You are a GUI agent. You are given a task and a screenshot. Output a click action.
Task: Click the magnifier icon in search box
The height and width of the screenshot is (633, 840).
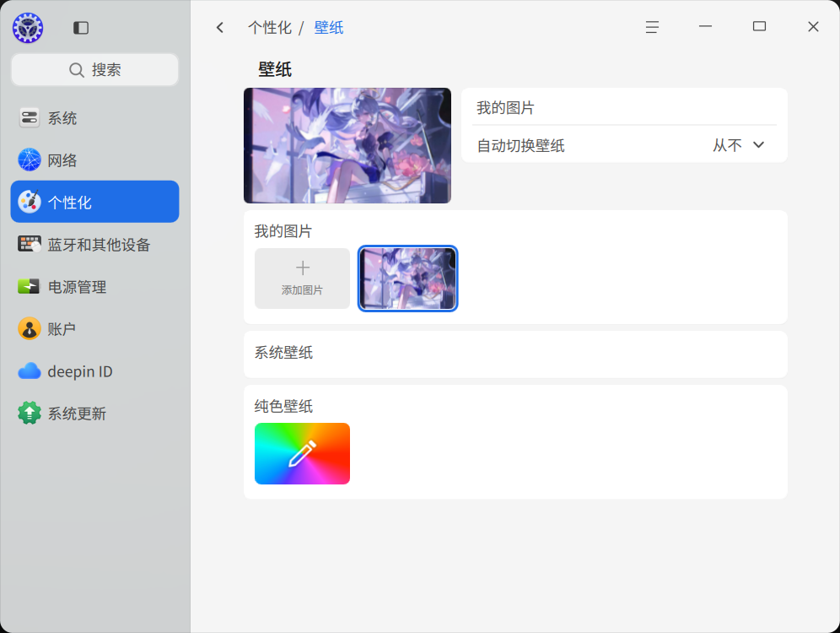[77, 70]
